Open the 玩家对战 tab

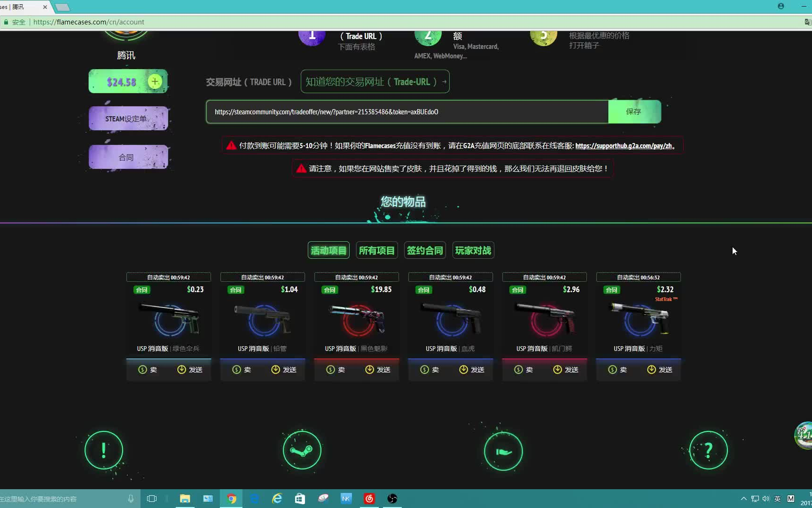pos(473,250)
